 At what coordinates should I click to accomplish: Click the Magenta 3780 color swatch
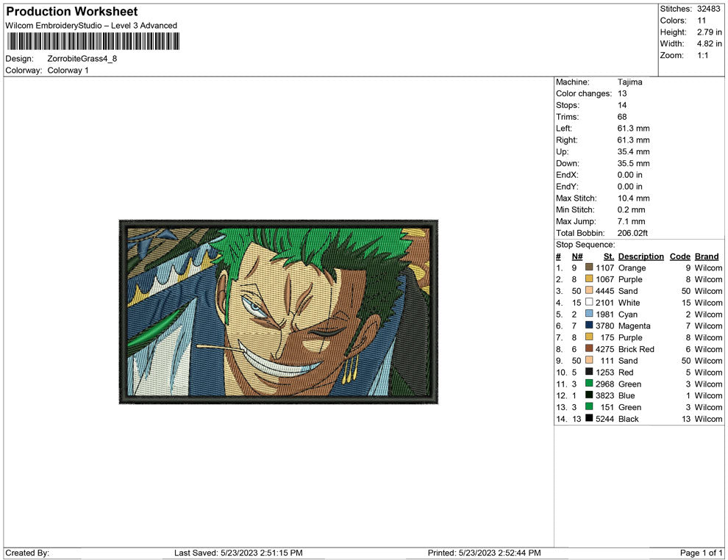[x=589, y=326]
